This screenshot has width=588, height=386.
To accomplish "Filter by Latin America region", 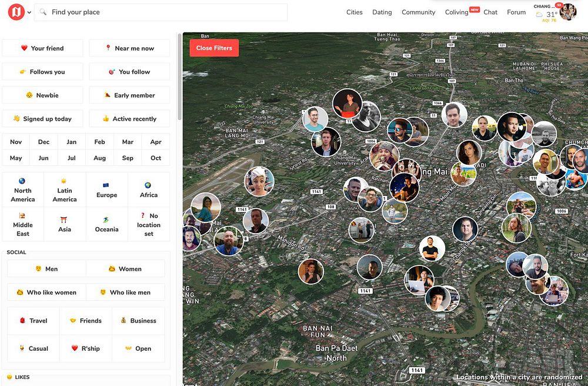I will click(65, 190).
